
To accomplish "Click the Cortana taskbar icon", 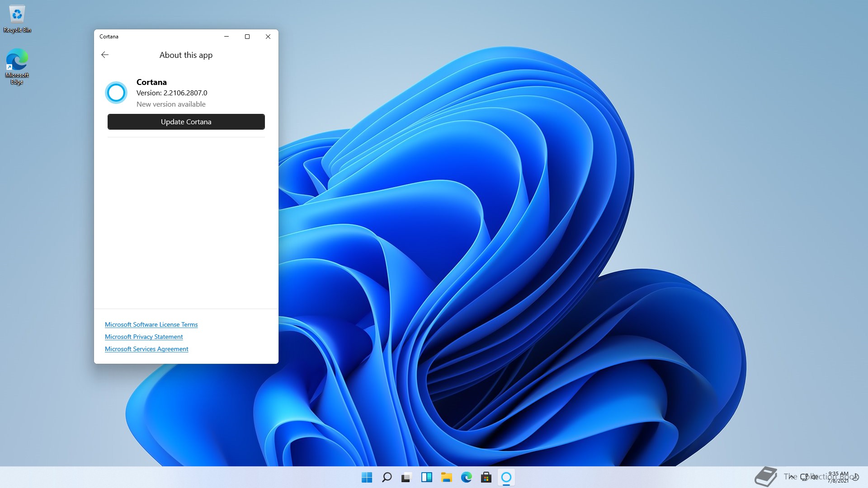I will pyautogui.click(x=506, y=477).
